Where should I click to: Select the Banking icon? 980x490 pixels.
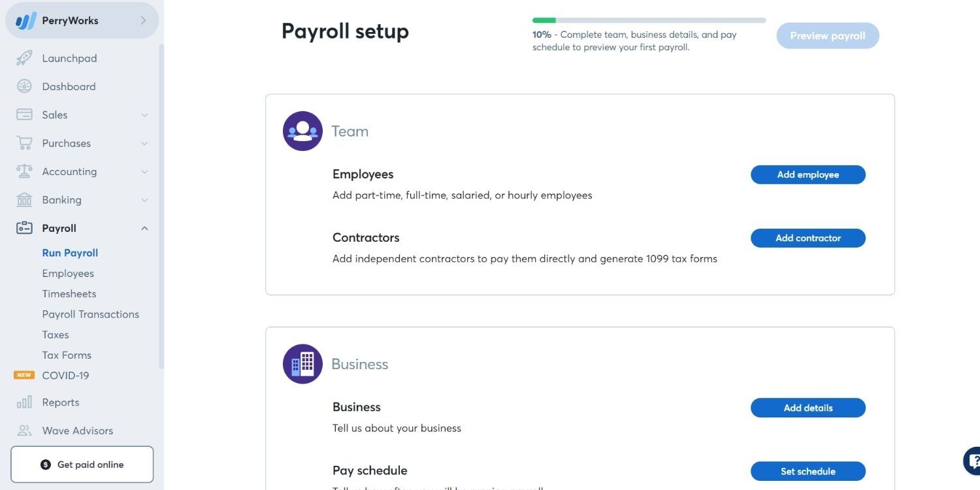tap(24, 199)
